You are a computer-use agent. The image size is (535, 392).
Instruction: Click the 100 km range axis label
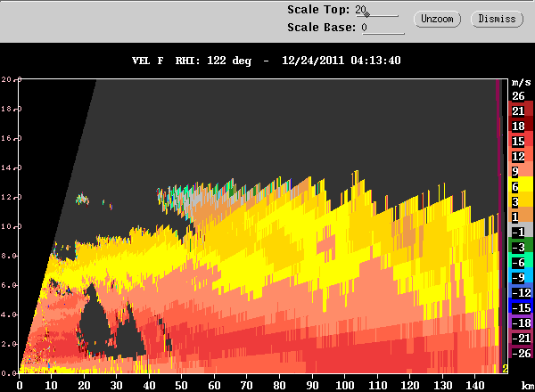344,386
